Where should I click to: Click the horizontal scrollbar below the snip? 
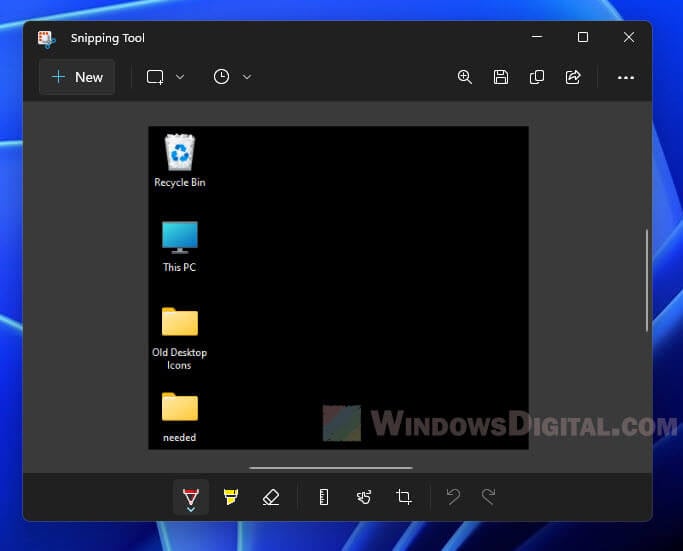[331, 468]
